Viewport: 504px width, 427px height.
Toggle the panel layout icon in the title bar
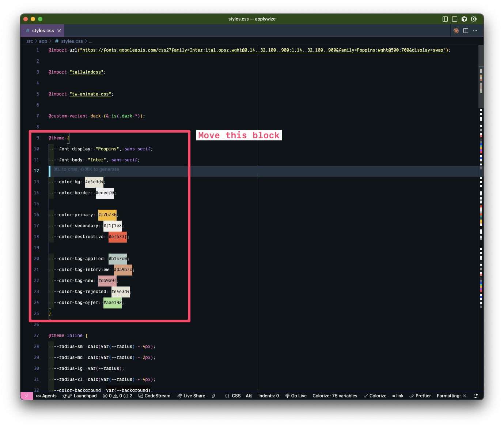[x=454, y=19]
